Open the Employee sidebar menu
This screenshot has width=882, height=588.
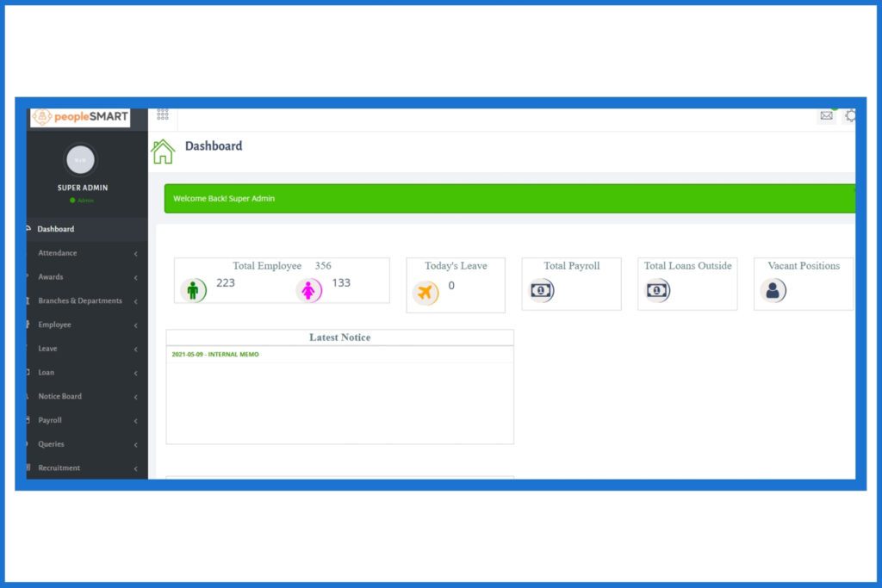[55, 325]
